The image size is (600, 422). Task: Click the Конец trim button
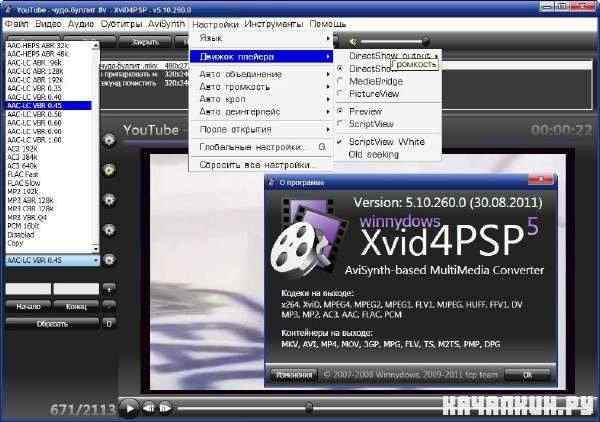[x=76, y=306]
